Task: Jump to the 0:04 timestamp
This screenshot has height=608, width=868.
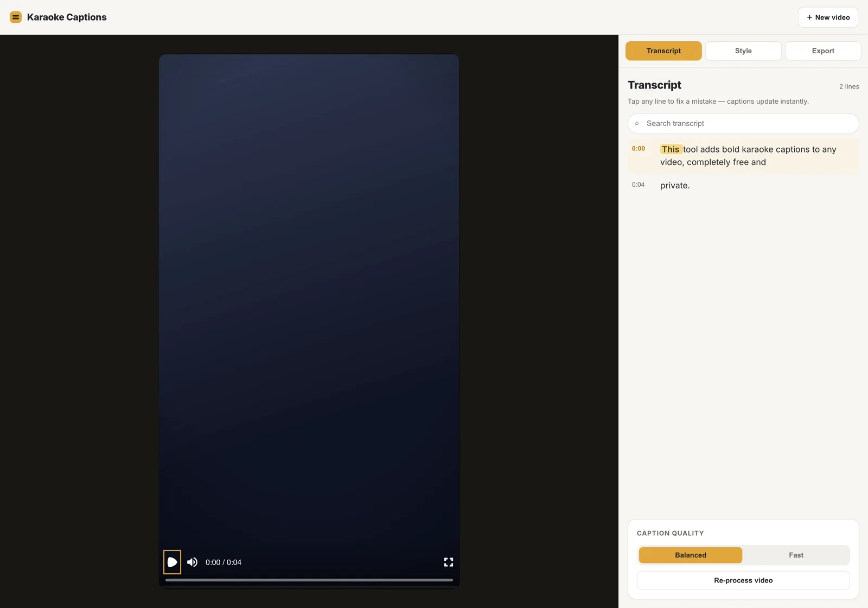Action: click(638, 185)
